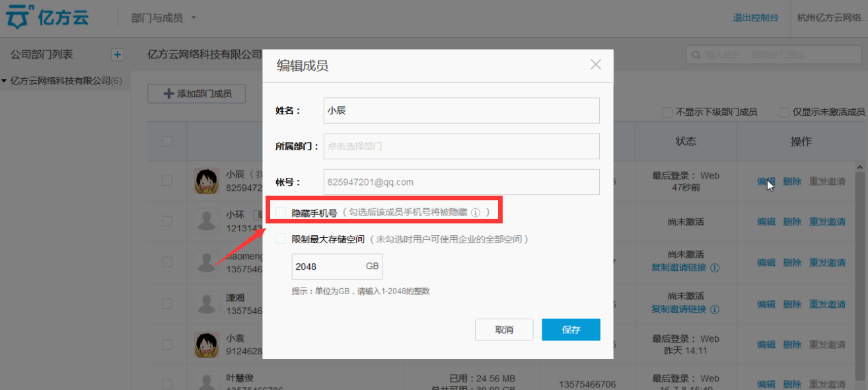Click the 亿方云 logo icon
Viewport: 868px width, 390px height.
pos(20,18)
